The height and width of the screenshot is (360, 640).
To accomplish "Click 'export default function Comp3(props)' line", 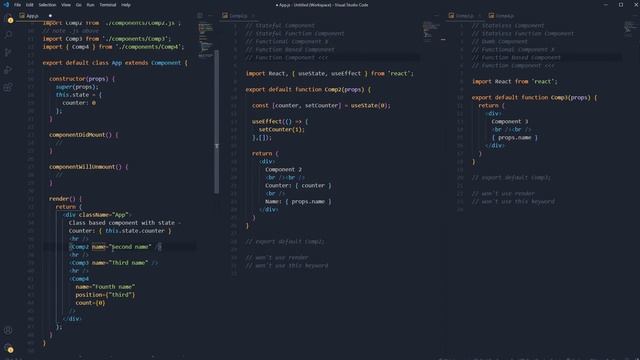I will click(534, 98).
